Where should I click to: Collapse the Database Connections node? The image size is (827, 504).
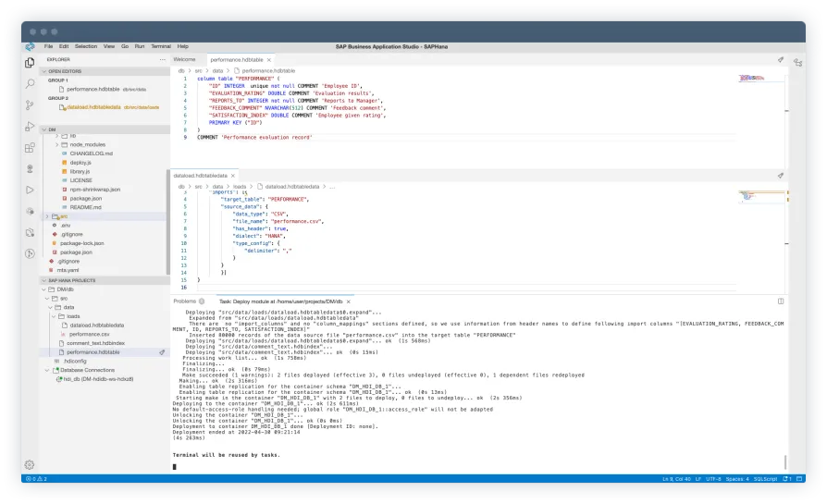pyautogui.click(x=48, y=370)
